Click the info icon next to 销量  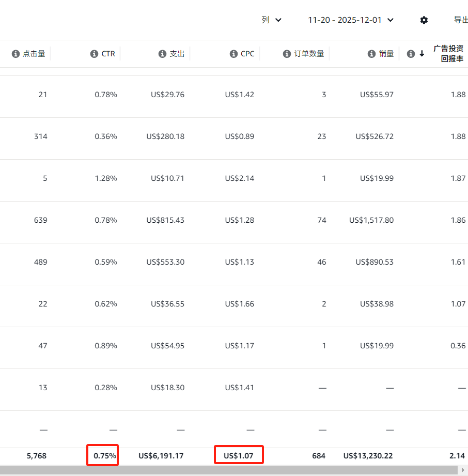(x=371, y=54)
